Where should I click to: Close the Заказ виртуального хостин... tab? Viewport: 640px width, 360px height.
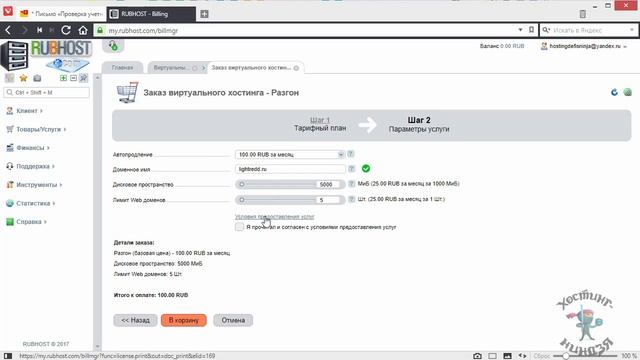[x=296, y=68]
